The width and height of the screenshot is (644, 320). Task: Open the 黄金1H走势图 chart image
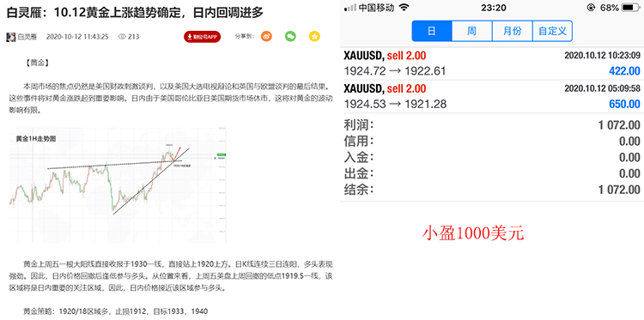click(x=118, y=185)
